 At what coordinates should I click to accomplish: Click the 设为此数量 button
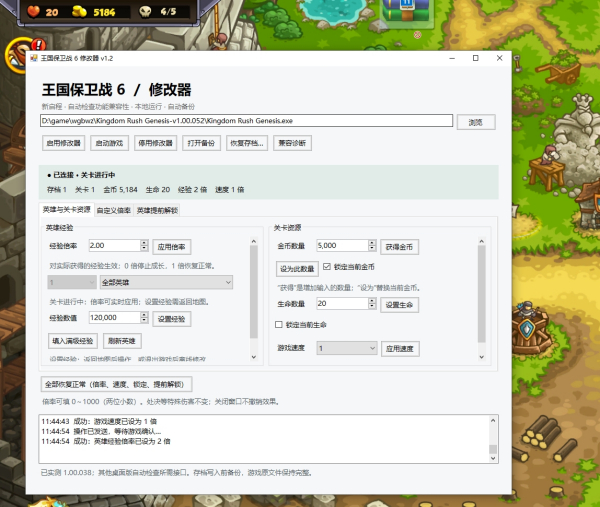click(x=297, y=269)
